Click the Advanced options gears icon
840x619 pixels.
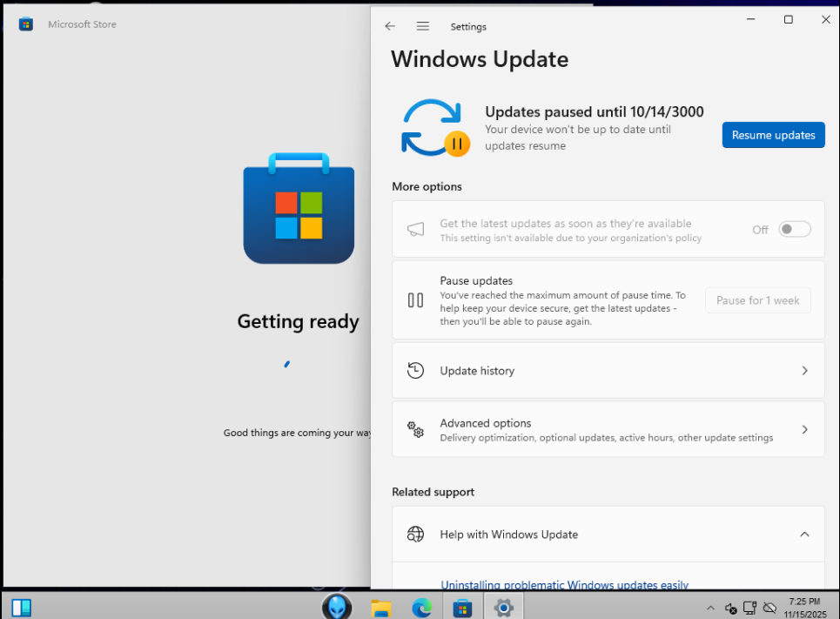(416, 429)
